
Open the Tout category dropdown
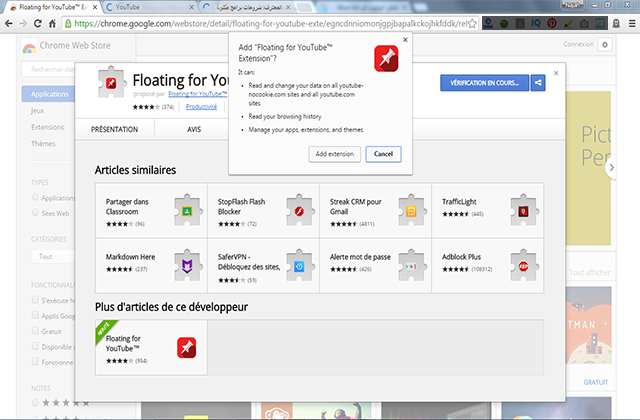pyautogui.click(x=53, y=256)
